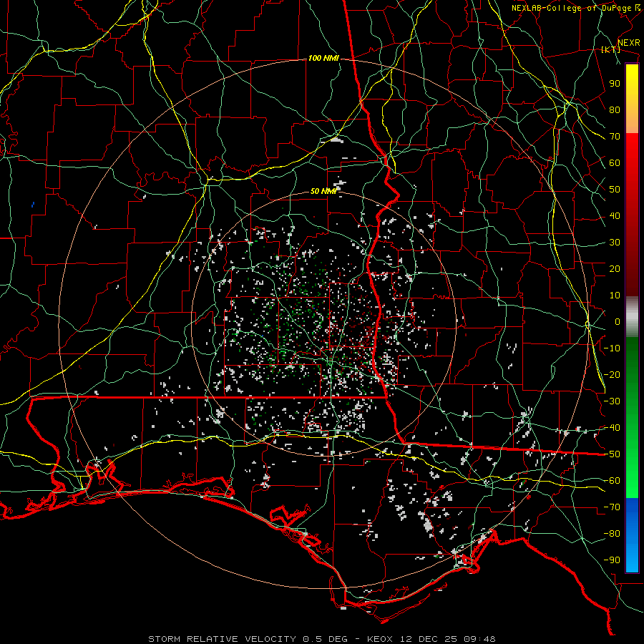
Task: Click the 10 value on the velocity scale
Action: [x=615, y=296]
